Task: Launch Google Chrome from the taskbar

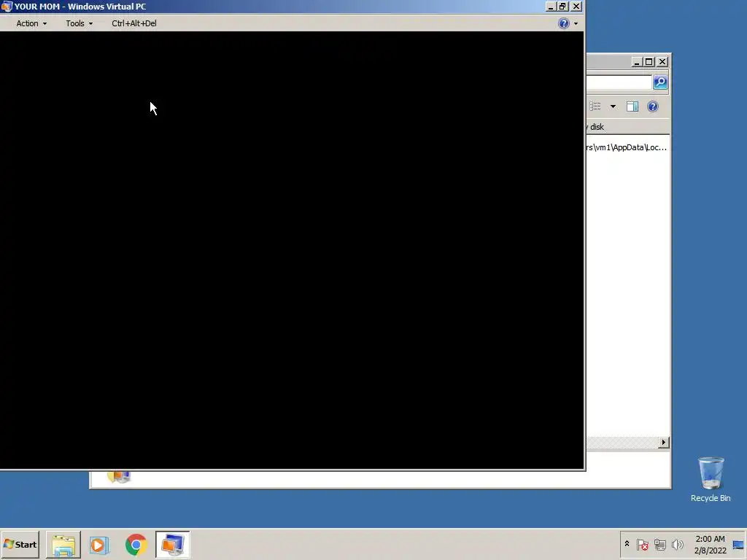Action: [136, 545]
